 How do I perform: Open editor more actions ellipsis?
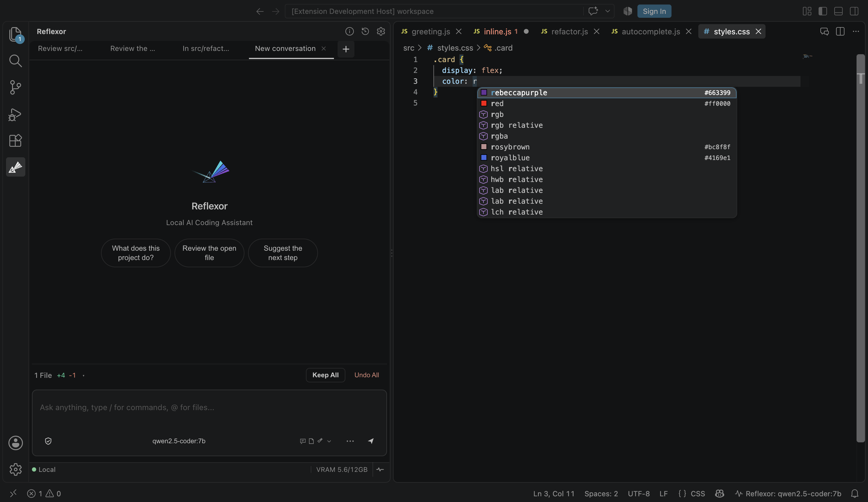[856, 31]
